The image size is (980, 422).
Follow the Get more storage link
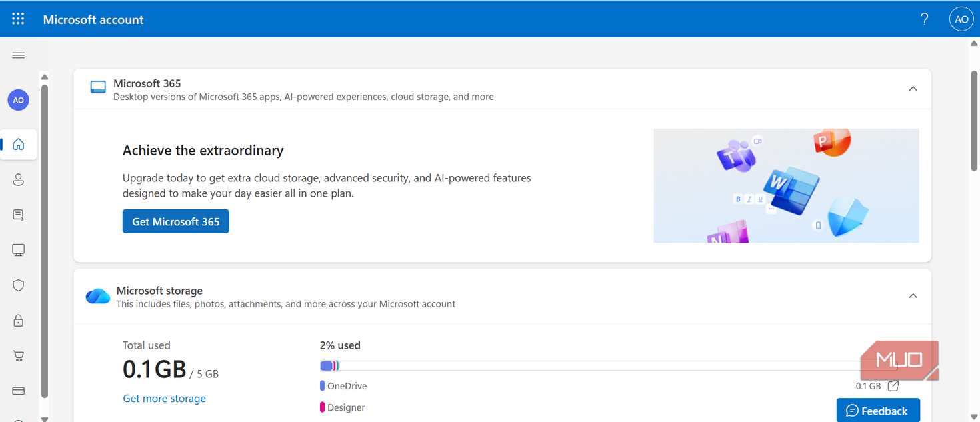(x=165, y=399)
